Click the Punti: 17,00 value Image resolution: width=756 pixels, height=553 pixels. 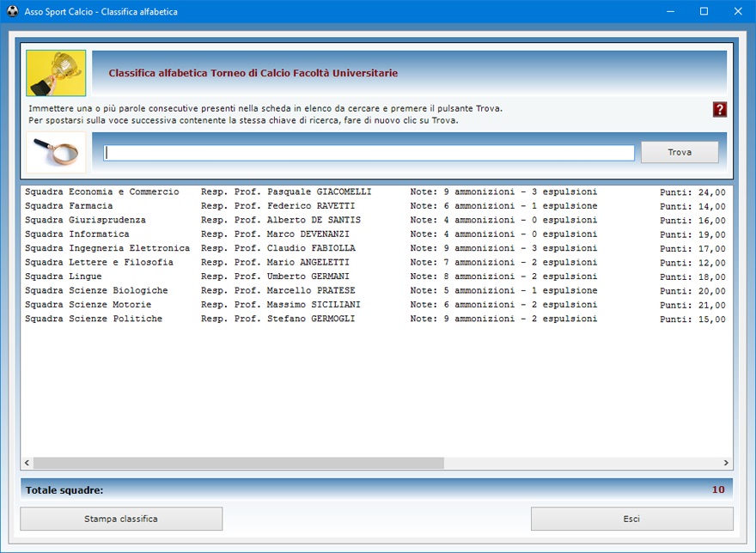(x=692, y=249)
